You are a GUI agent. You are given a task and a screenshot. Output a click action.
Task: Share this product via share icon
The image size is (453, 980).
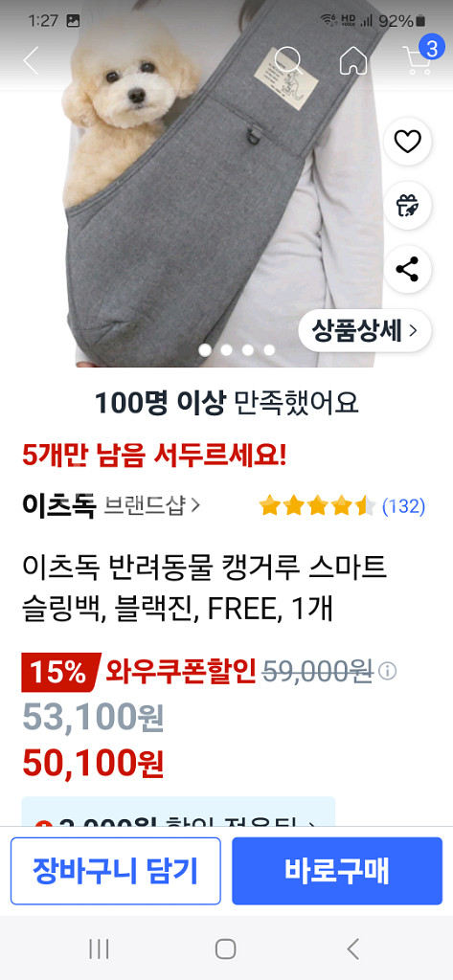tap(408, 269)
